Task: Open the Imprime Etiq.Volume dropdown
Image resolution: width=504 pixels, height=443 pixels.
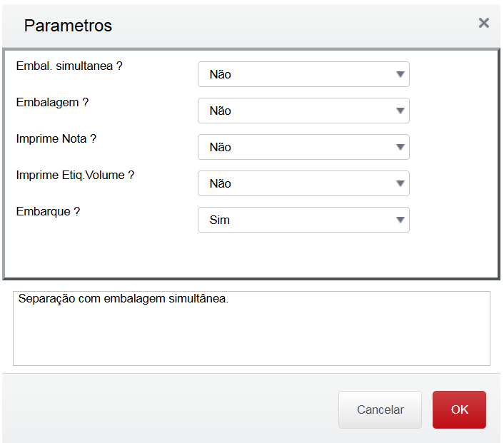Action: (x=303, y=183)
